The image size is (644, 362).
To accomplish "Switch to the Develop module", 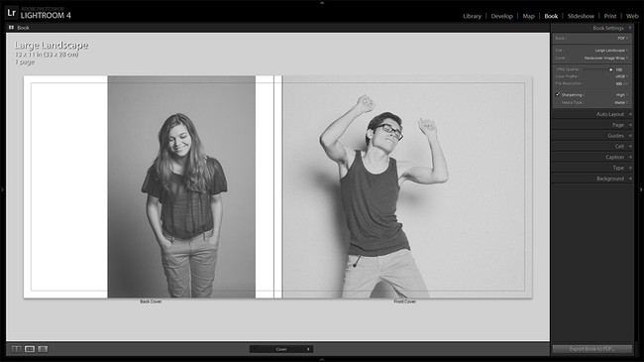I will tap(502, 16).
